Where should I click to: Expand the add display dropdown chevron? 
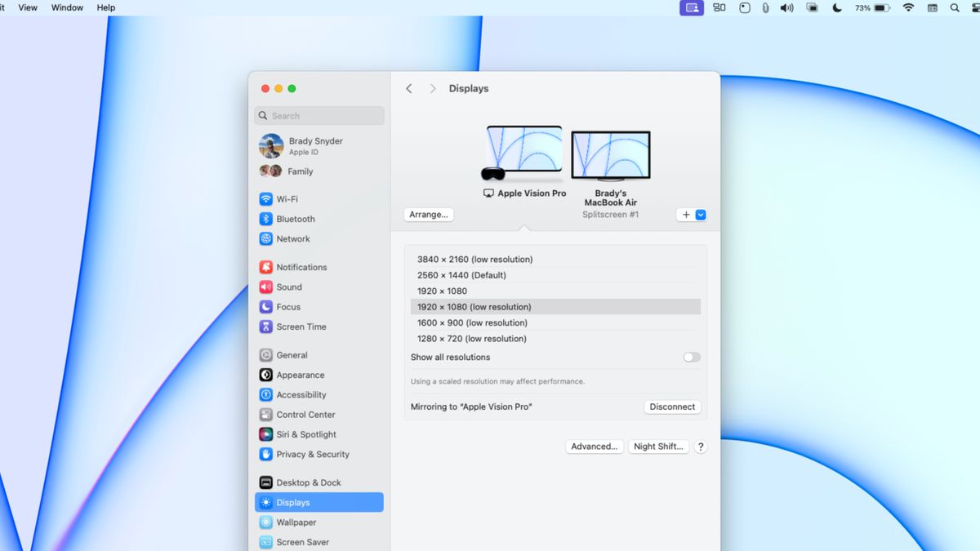pyautogui.click(x=699, y=214)
